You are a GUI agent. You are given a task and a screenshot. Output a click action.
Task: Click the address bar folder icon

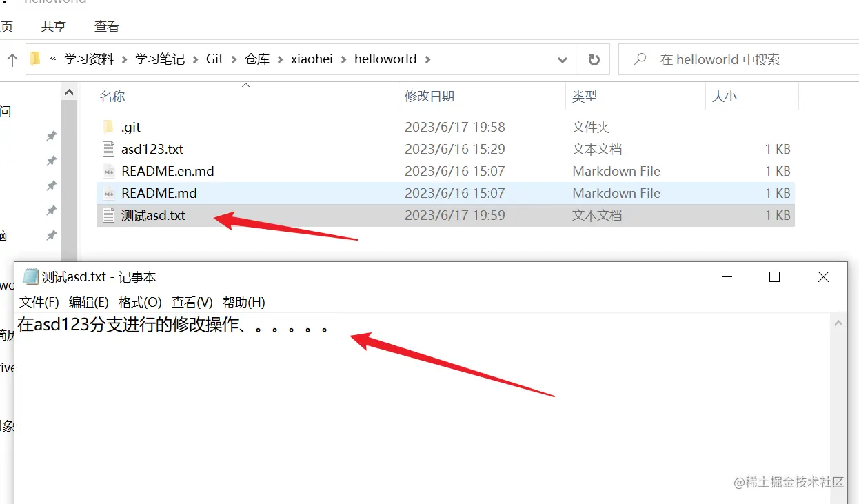(x=36, y=59)
